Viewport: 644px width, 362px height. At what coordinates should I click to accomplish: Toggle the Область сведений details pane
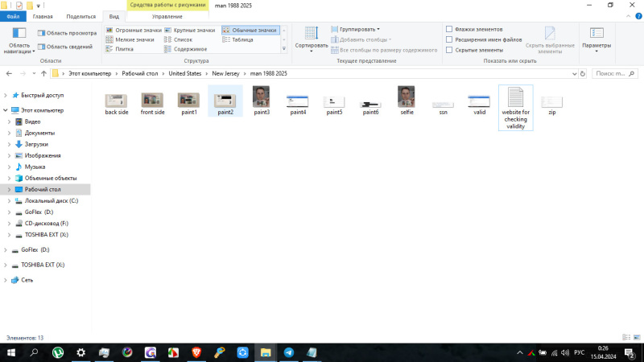[x=64, y=47]
